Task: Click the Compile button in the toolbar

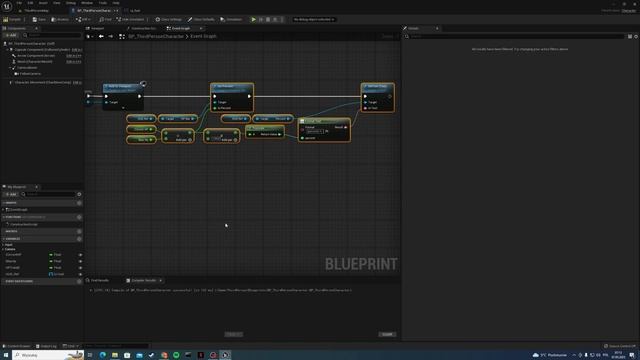Action: pyautogui.click(x=12, y=19)
